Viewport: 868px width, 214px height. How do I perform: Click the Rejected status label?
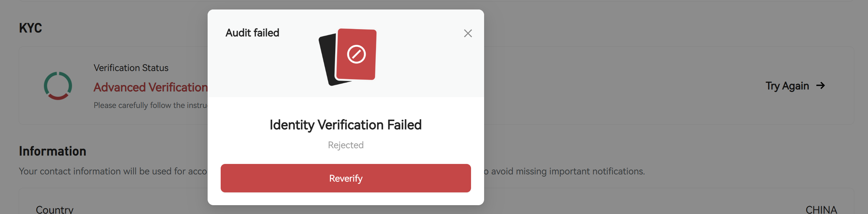[x=346, y=145]
